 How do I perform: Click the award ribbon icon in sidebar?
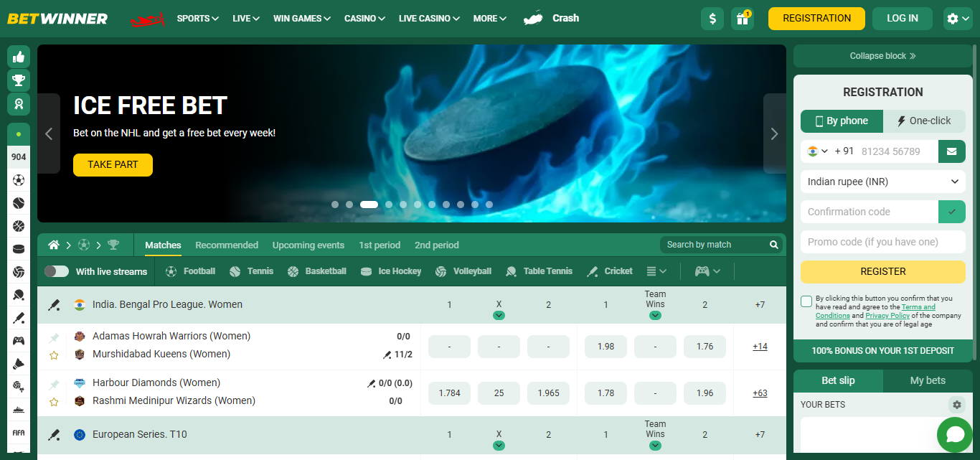pos(19,104)
